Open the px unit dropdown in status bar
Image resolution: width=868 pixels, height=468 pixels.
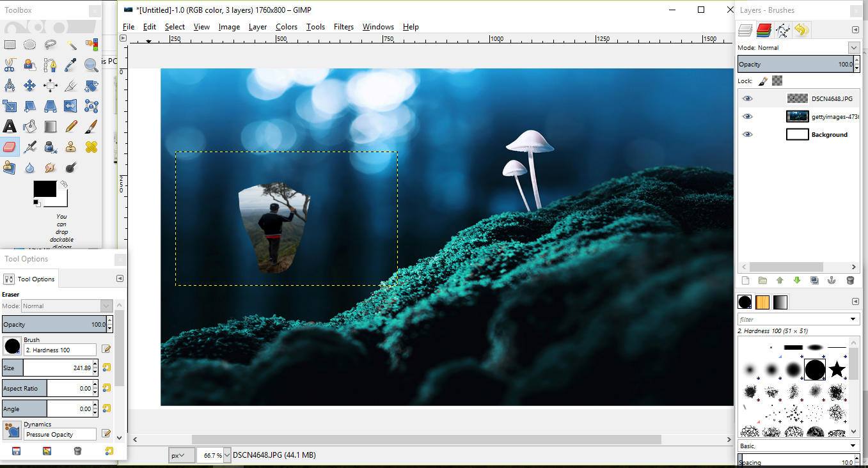click(x=182, y=455)
